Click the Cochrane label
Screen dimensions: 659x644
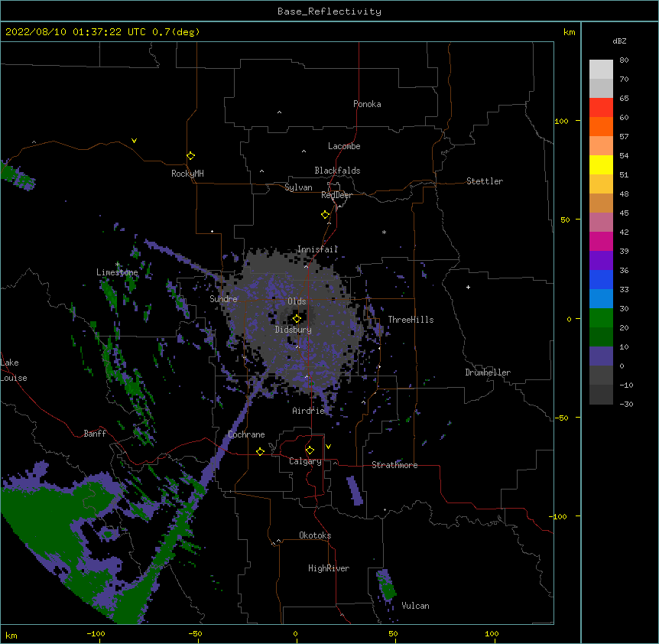pos(246,434)
